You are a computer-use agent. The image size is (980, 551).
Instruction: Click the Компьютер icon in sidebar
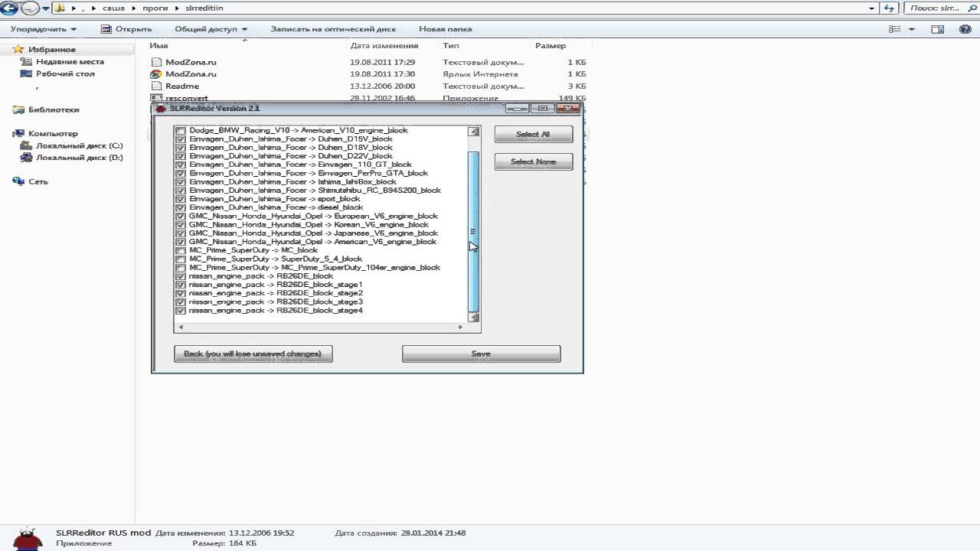[18, 133]
